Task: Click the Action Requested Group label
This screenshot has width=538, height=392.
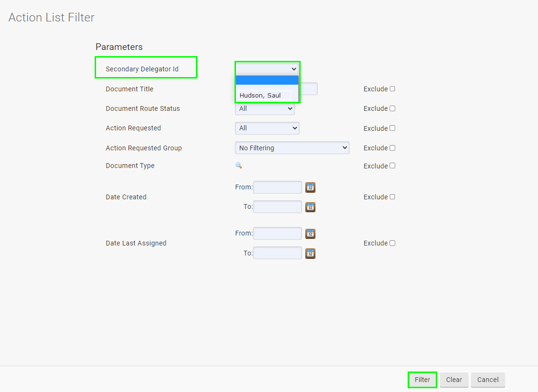Action: [x=144, y=148]
